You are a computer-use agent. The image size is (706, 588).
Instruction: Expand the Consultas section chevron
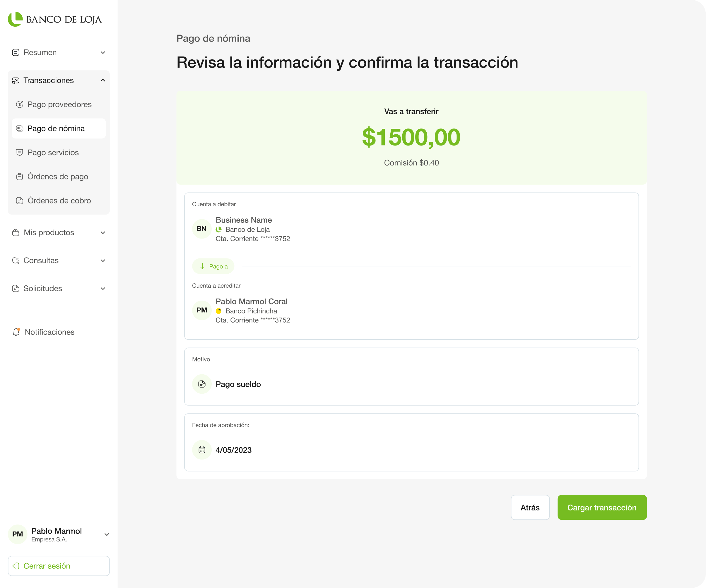[103, 260]
